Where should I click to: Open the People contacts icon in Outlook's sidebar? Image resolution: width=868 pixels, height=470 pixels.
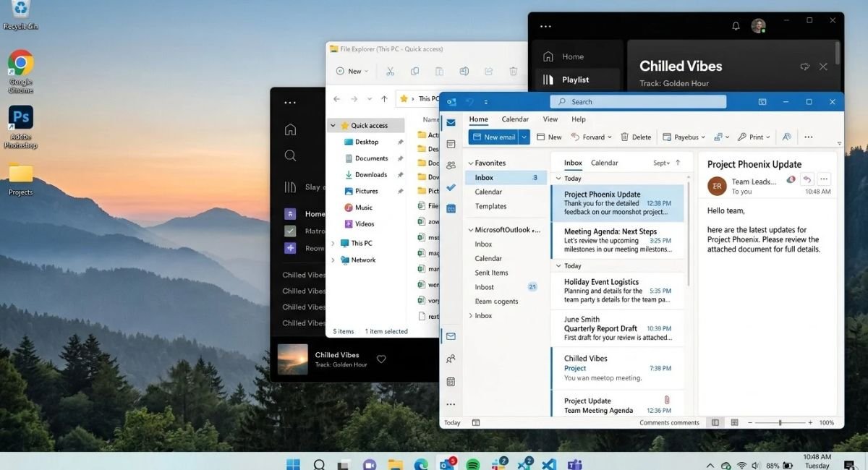pyautogui.click(x=451, y=166)
